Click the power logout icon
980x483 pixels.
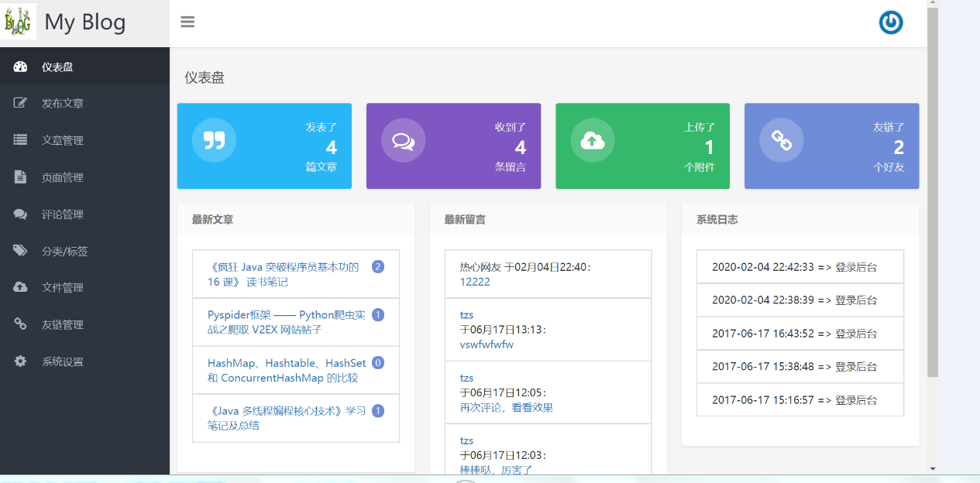coord(891,22)
